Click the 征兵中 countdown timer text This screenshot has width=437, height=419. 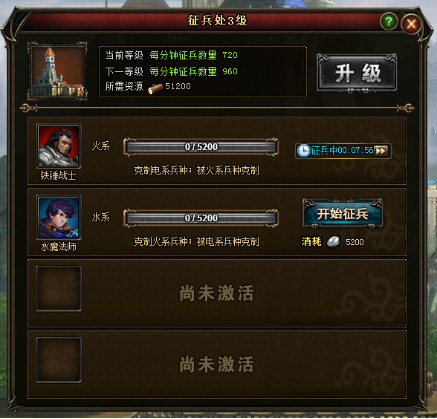(x=342, y=151)
